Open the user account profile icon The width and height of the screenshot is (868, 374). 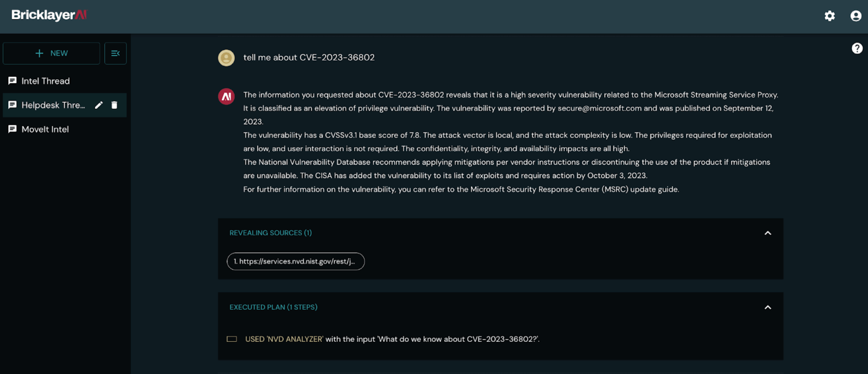coord(855,16)
